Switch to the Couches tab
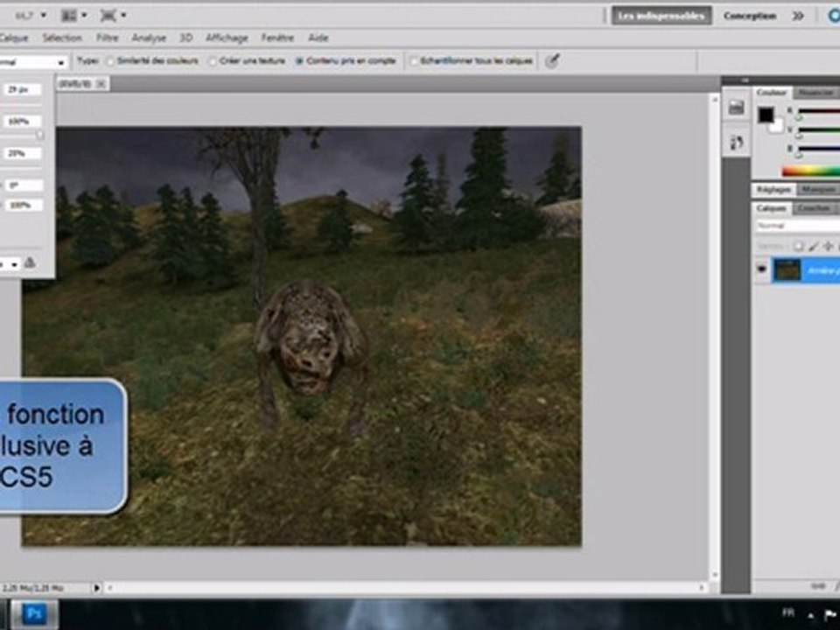 [813, 208]
